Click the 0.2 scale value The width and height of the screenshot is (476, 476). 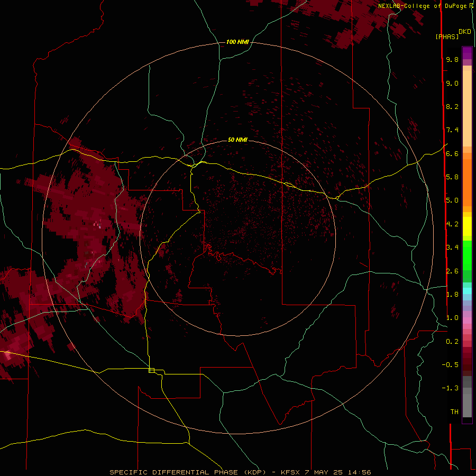coord(452,342)
